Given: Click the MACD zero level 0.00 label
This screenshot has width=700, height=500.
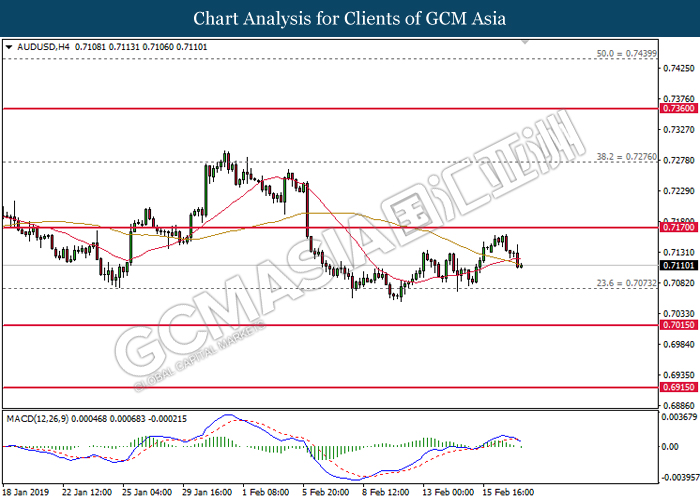Looking at the screenshot, I should tap(671, 446).
